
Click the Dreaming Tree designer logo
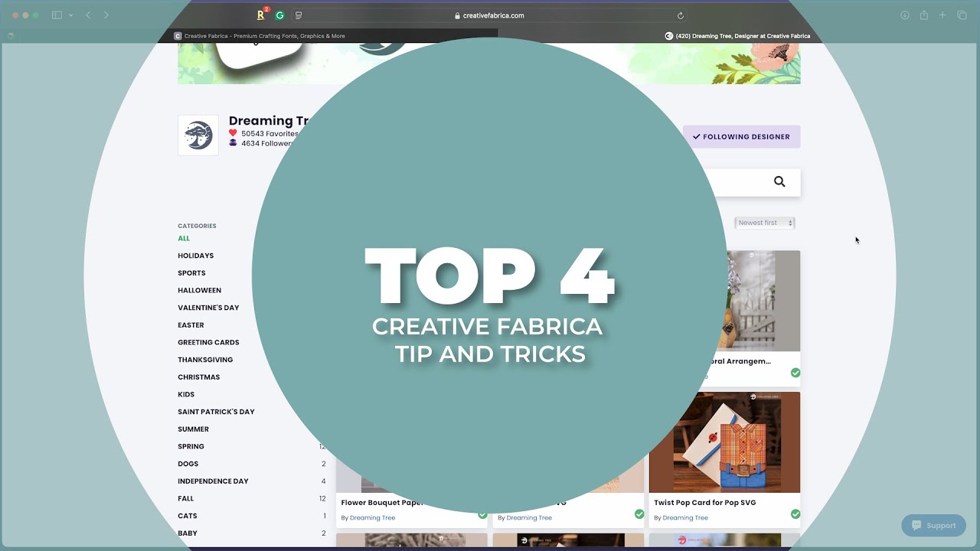coord(198,135)
